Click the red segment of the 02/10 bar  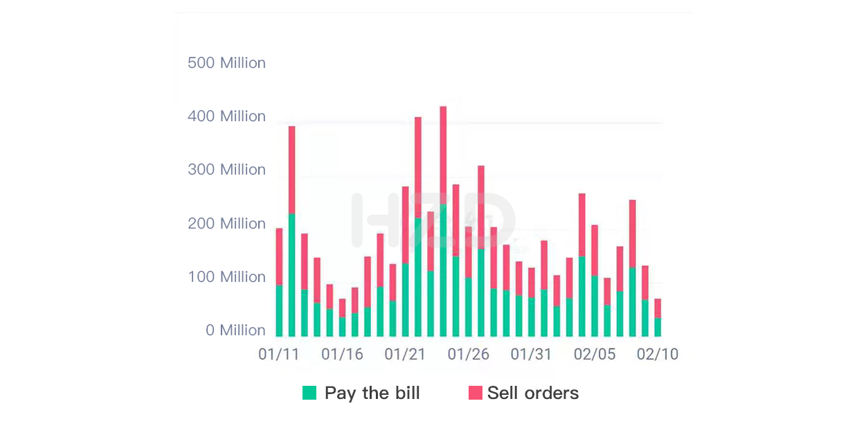click(658, 308)
